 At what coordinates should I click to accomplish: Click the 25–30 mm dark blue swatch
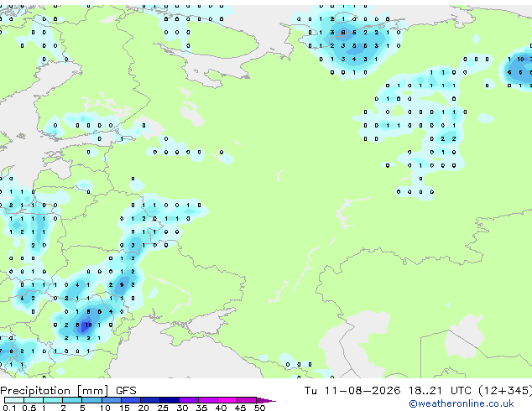pyautogui.click(x=169, y=400)
